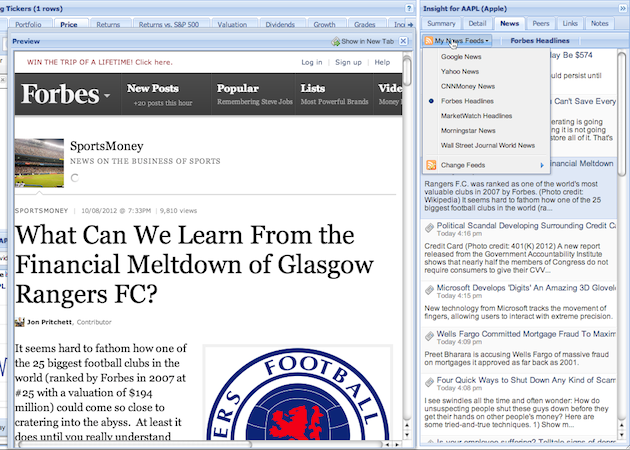The height and width of the screenshot is (450, 630).
Task: Click the SportsMoney blog title
Action: (106, 146)
